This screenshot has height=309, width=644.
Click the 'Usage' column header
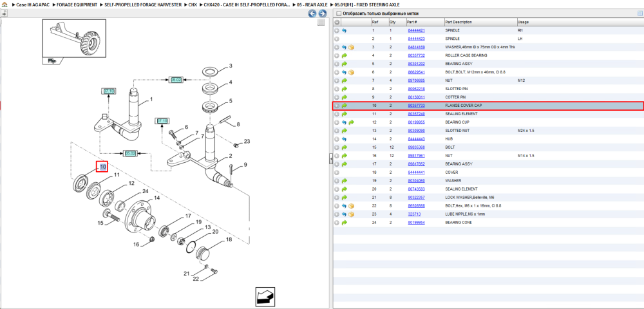580,22
